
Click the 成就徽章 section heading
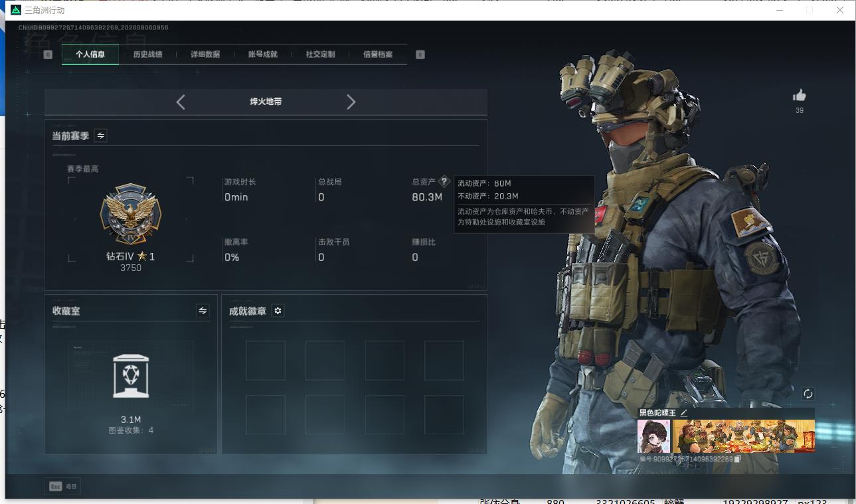tap(247, 311)
